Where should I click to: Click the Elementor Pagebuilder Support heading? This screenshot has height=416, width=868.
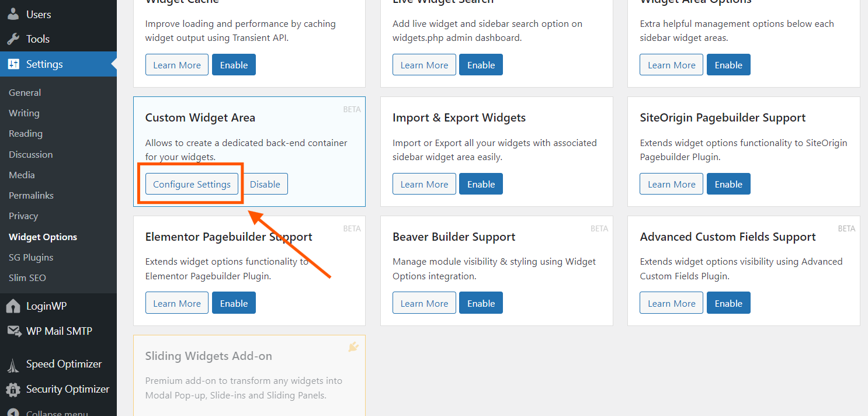coord(229,237)
